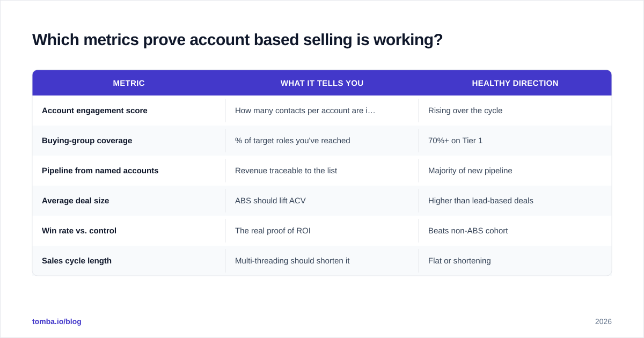
Task: Select 'Sales cycle length' cell
Action: pyautogui.click(x=129, y=261)
